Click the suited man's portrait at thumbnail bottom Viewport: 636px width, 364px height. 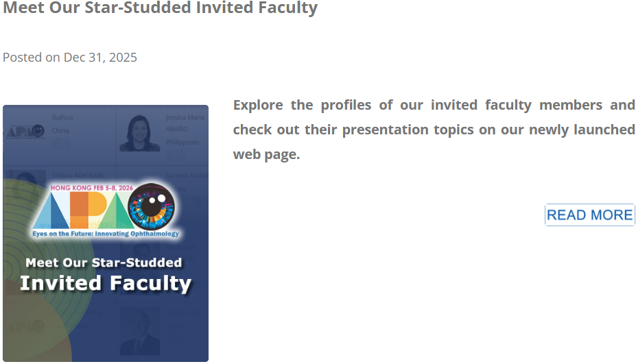click(x=139, y=332)
